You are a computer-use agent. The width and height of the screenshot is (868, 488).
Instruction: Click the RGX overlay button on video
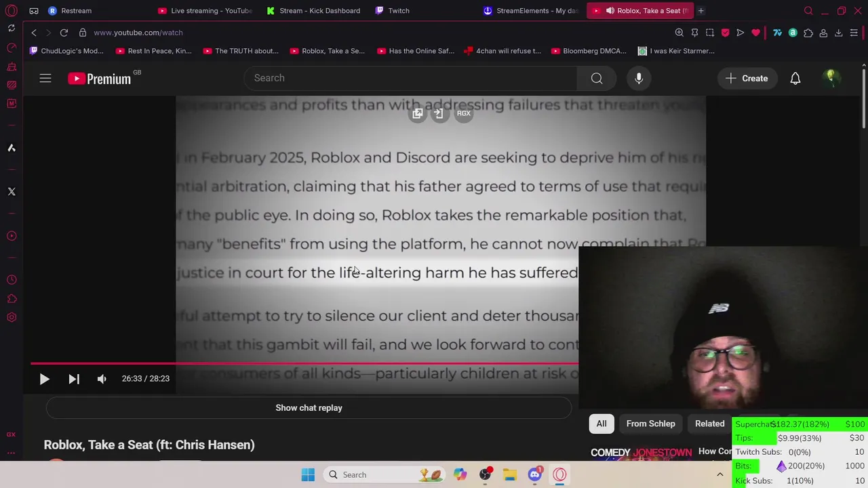(464, 114)
